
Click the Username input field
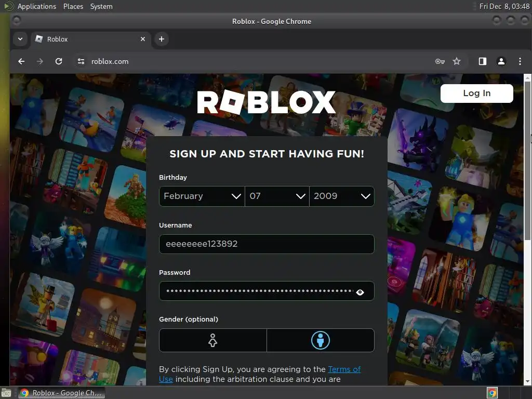267,244
